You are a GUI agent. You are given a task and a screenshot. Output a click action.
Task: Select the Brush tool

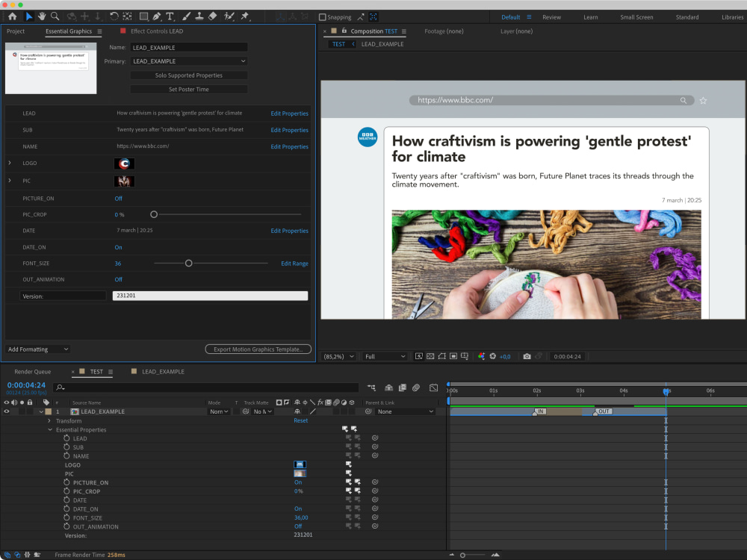186,16
